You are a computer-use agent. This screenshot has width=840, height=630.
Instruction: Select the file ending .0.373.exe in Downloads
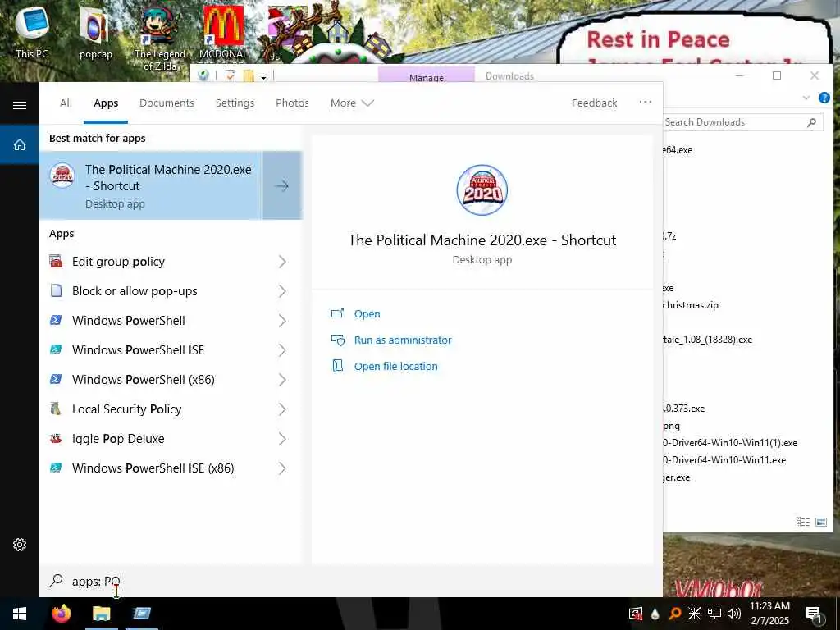(x=684, y=409)
